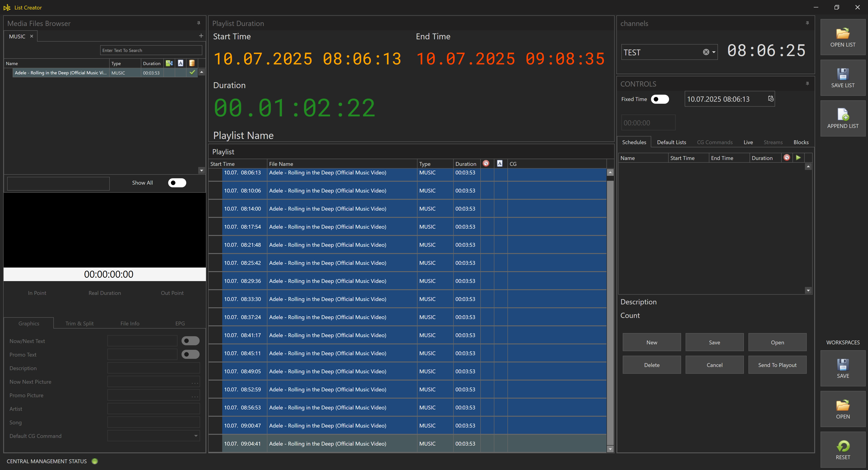Image resolution: width=868 pixels, height=470 pixels.
Task: Clear the TEST channel selection
Action: 705,52
